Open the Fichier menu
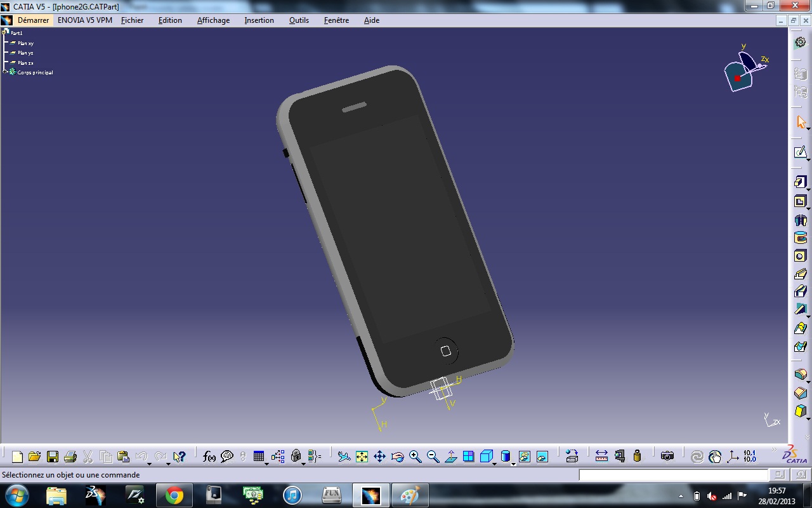The width and height of the screenshot is (812, 508). (x=133, y=20)
